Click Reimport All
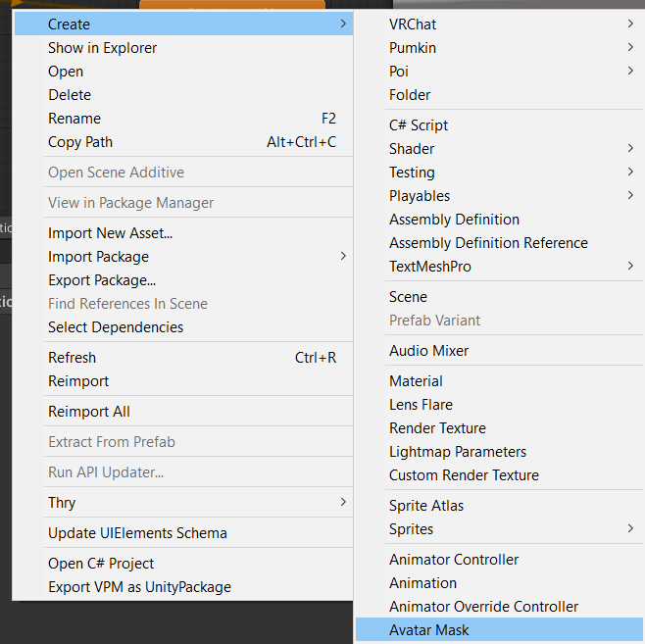This screenshot has width=645, height=644. [183, 412]
